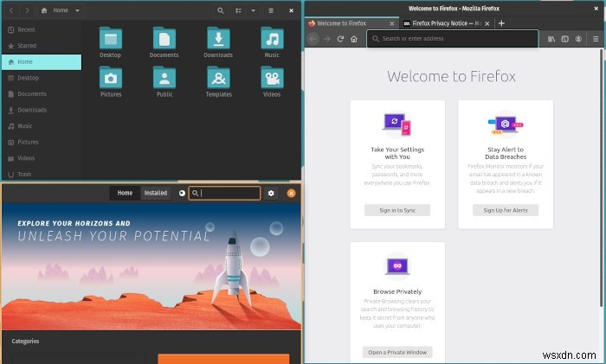Click the updates spinner icon in app store

[182, 193]
